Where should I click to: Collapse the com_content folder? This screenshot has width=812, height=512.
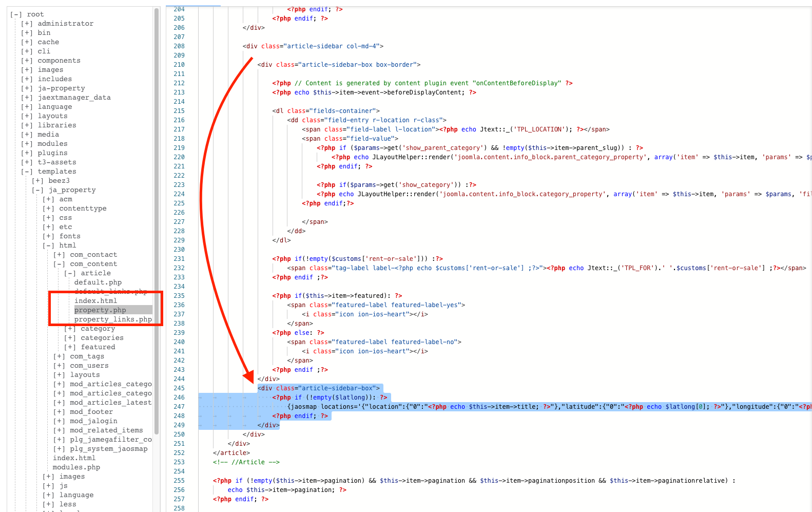[59, 264]
